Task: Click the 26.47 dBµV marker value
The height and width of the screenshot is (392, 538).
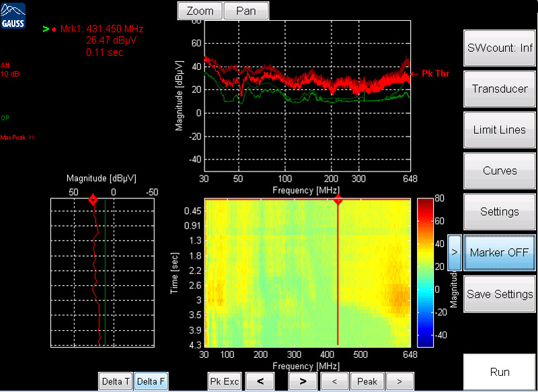Action: [111, 40]
